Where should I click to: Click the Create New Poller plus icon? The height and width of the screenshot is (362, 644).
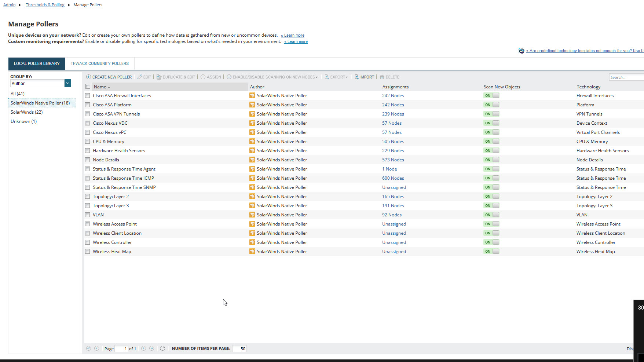point(88,77)
